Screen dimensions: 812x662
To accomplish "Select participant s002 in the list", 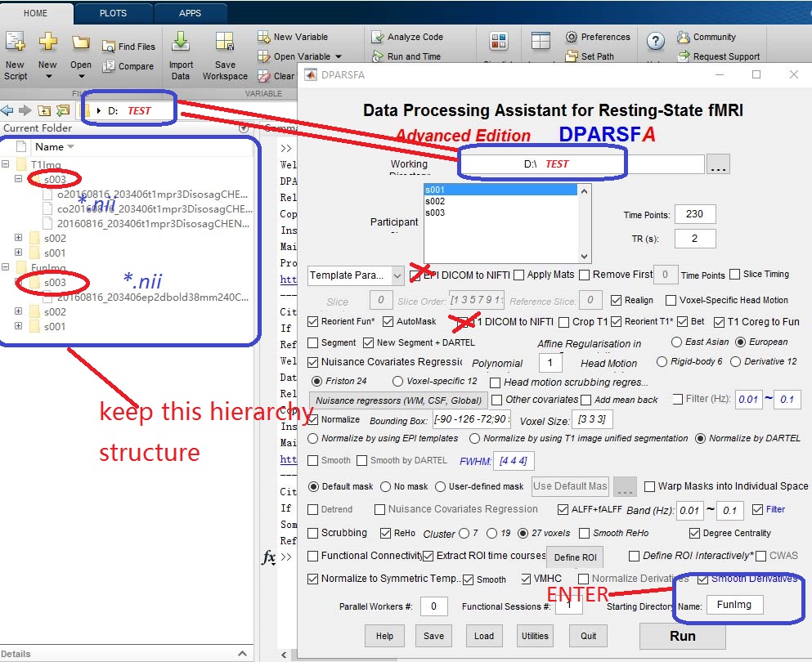I will coord(500,201).
